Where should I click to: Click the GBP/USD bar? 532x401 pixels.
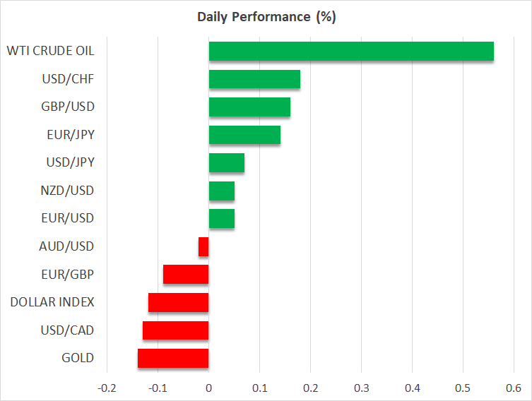249,107
